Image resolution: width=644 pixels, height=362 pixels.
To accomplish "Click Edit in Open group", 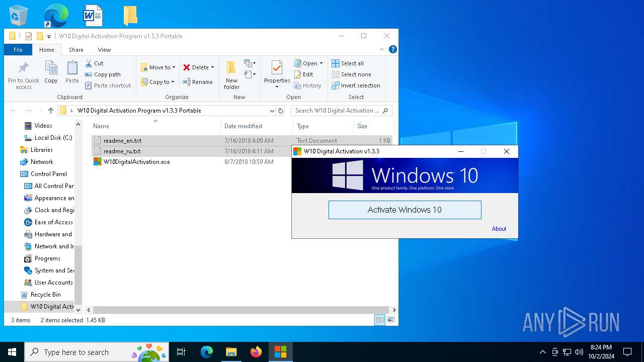I will (x=304, y=74).
